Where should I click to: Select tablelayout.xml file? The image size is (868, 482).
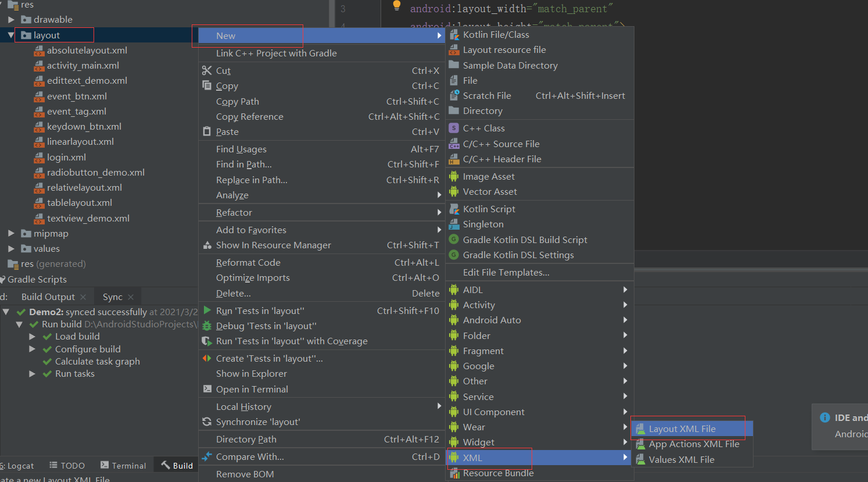(80, 203)
